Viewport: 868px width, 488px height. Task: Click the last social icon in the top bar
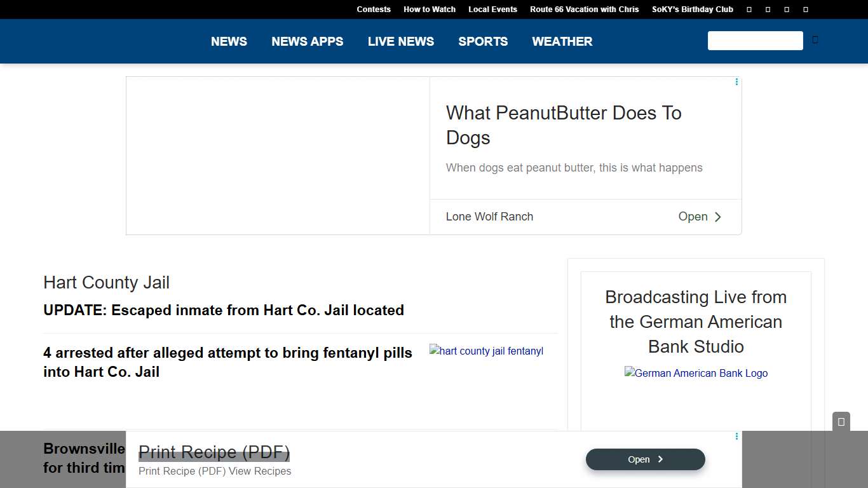[x=806, y=10]
